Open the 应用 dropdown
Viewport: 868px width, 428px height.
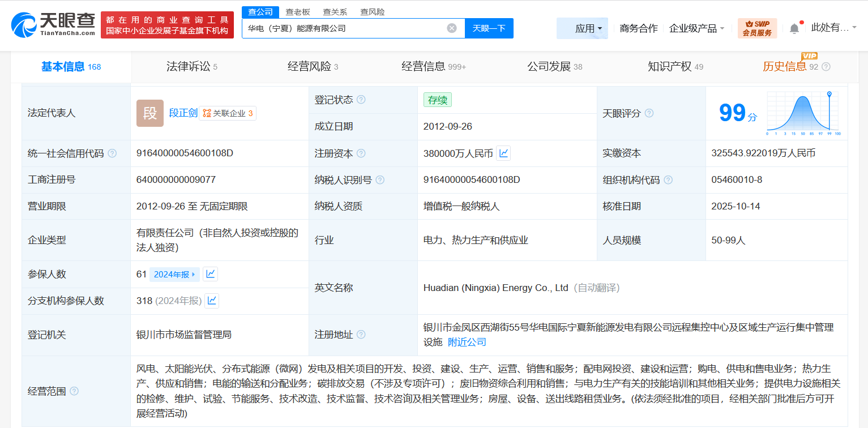coord(582,28)
